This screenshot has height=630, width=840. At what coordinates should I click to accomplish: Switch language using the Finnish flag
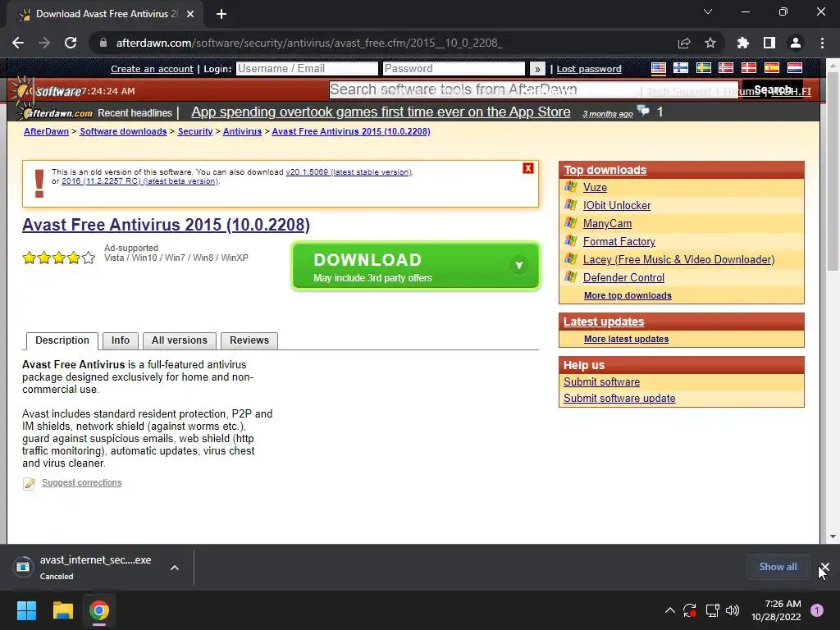pos(681,68)
